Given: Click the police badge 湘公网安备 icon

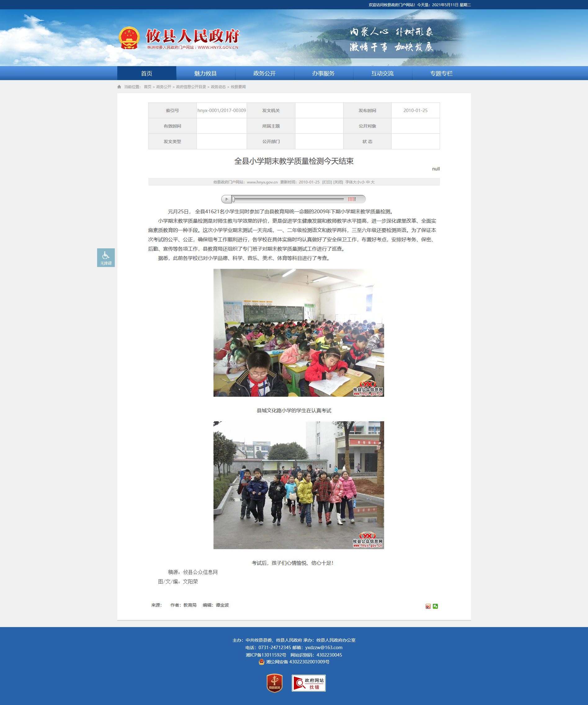Looking at the screenshot, I should coord(262,662).
